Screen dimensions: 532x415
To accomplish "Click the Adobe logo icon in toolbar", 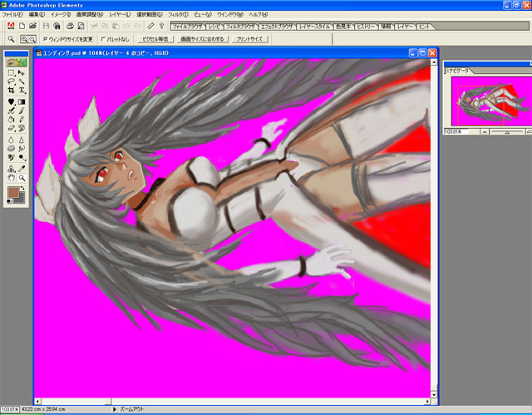I will tap(11, 26).
